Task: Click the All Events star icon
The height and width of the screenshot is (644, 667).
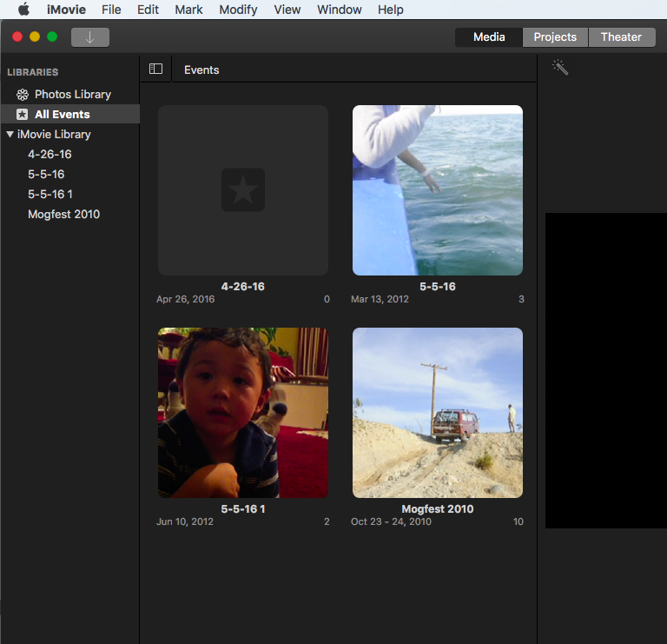Action: pos(22,115)
